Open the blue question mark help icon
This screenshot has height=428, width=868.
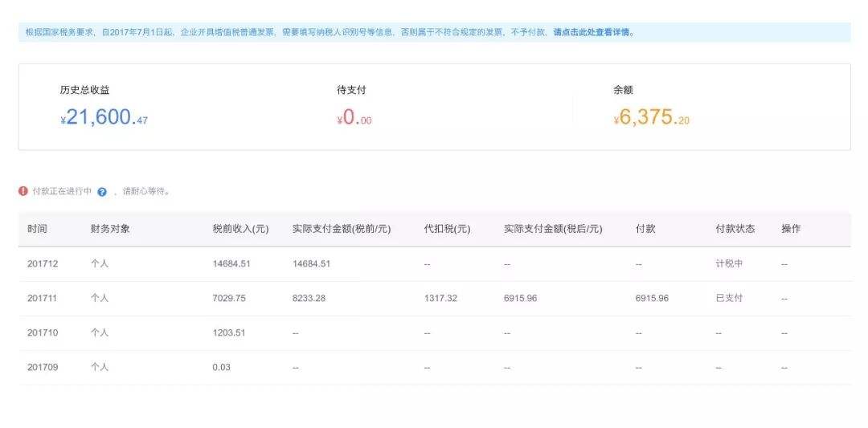(102, 192)
